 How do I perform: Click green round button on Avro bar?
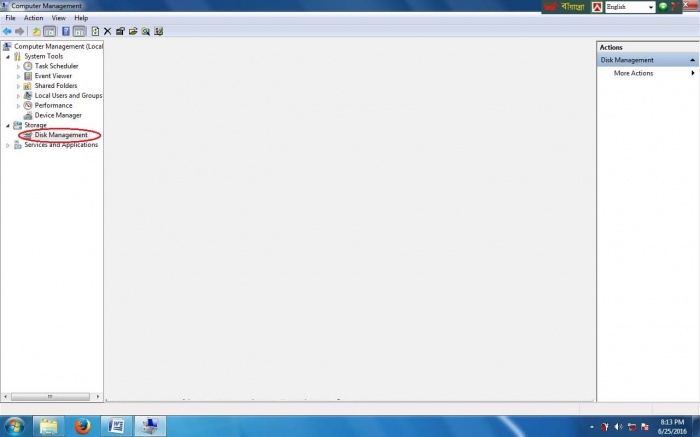(663, 6)
